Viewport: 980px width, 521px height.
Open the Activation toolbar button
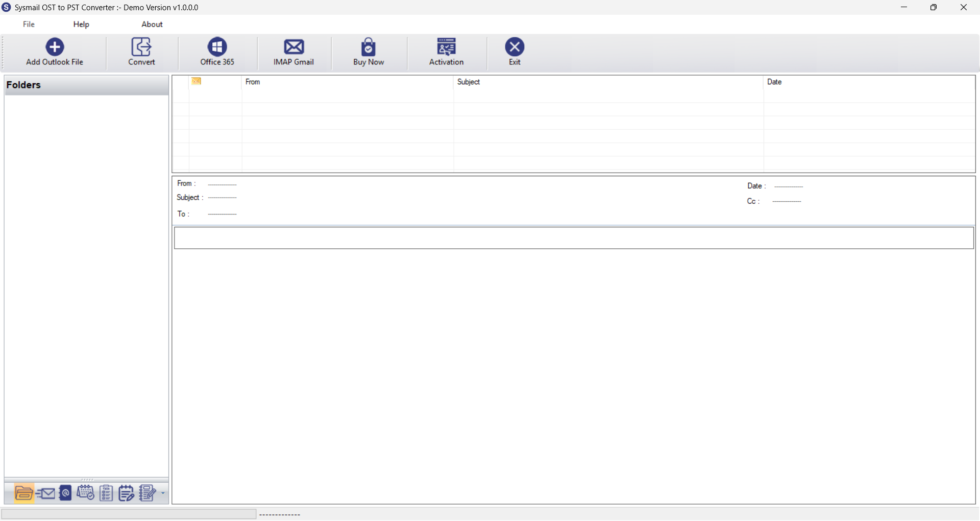coord(447,52)
